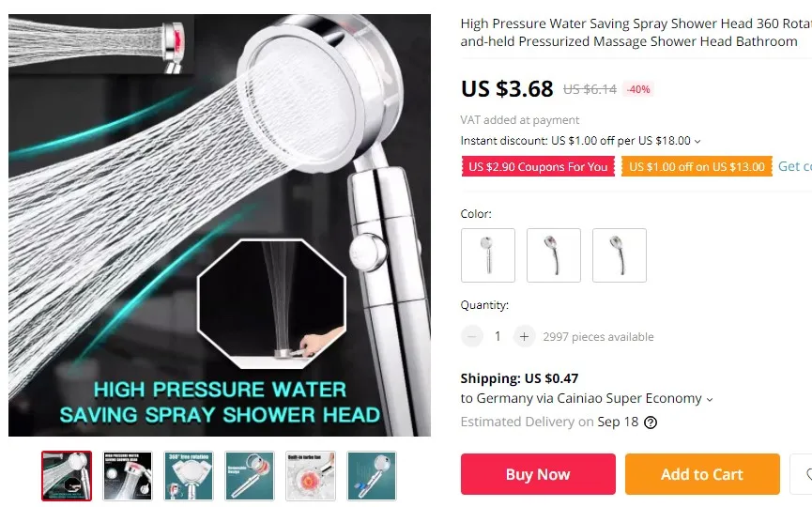Open the fourth thumbnail showing detachable design
The height and width of the screenshot is (507, 812).
click(250, 476)
